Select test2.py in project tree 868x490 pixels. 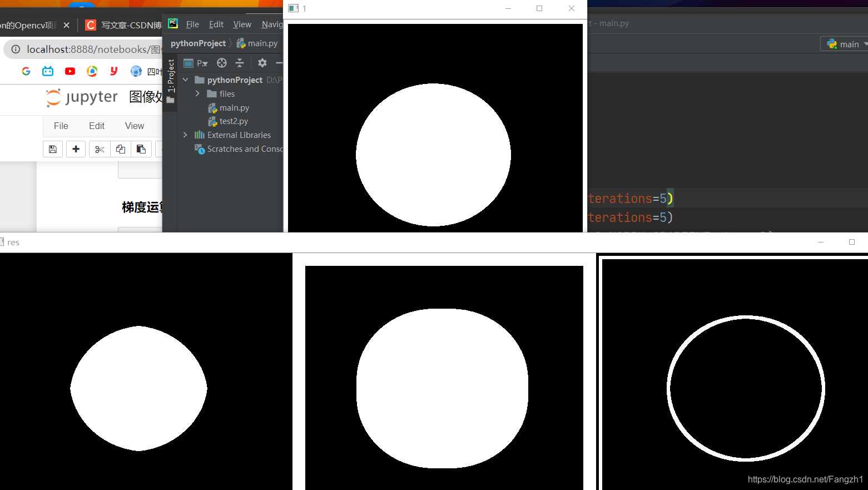tap(228, 121)
